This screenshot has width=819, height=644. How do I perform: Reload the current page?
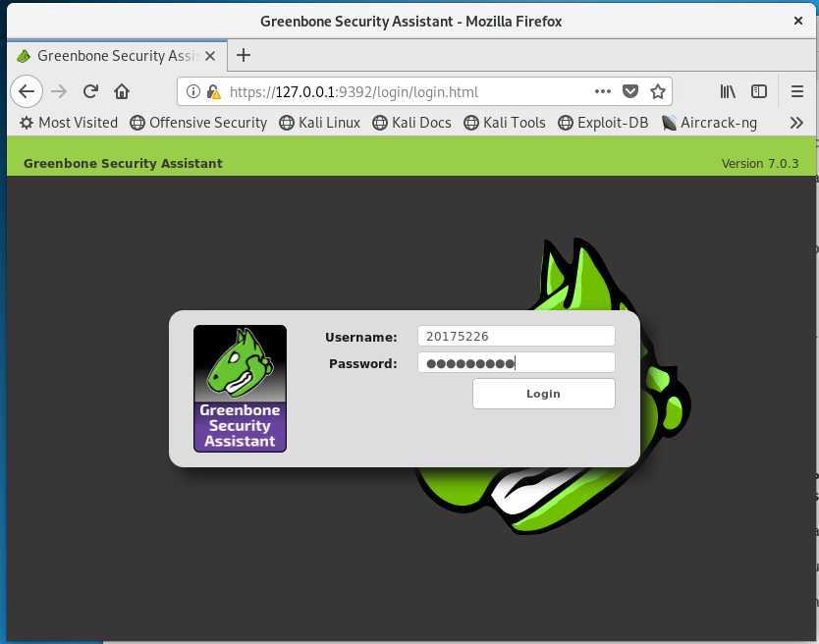[91, 92]
